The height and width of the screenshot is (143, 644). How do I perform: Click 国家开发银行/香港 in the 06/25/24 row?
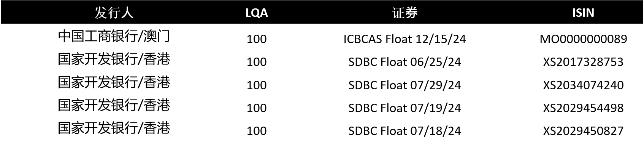click(114, 59)
